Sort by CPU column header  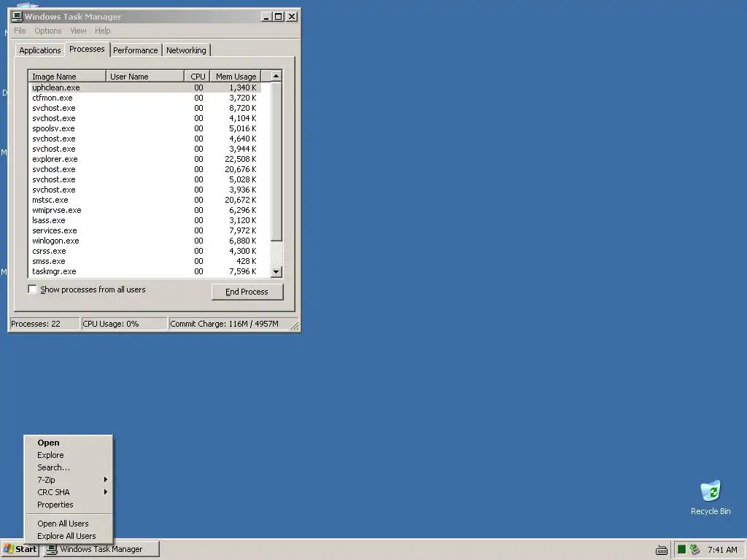(x=197, y=77)
